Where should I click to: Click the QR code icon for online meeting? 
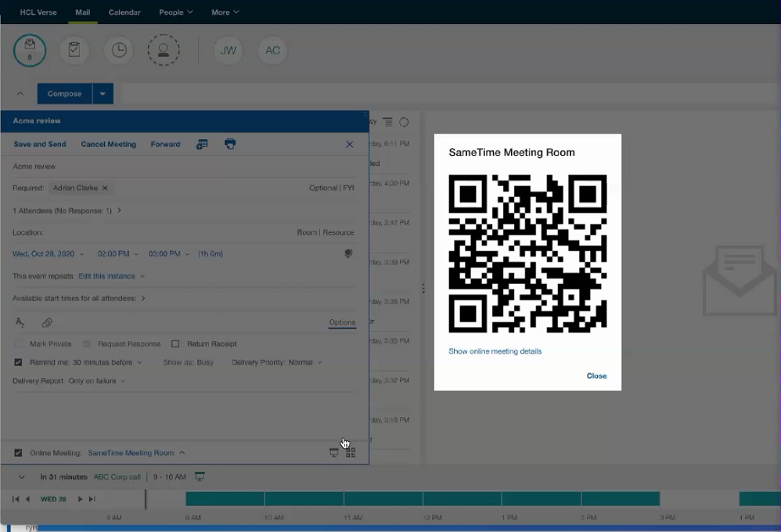click(x=351, y=453)
